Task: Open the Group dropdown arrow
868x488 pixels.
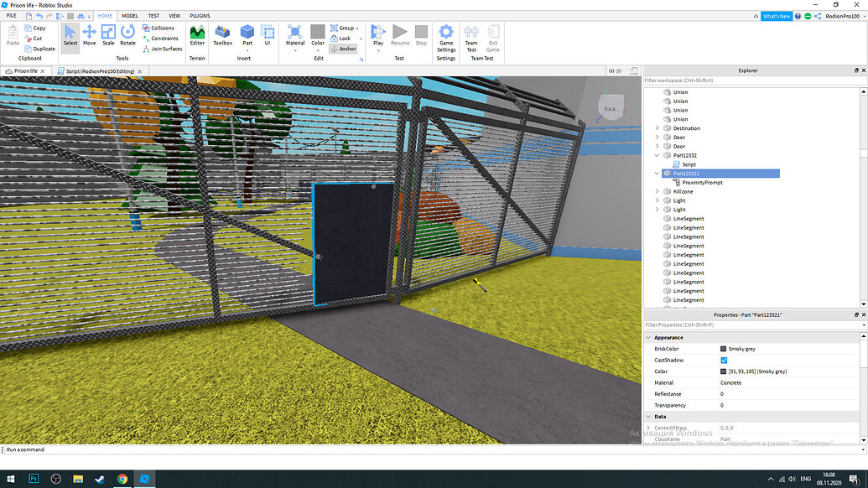Action: pos(359,27)
